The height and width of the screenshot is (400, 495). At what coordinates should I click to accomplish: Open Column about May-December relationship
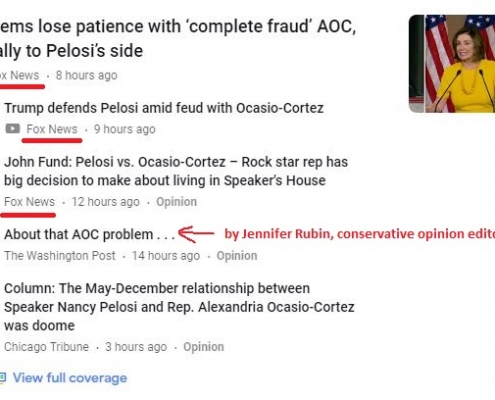coord(179,307)
